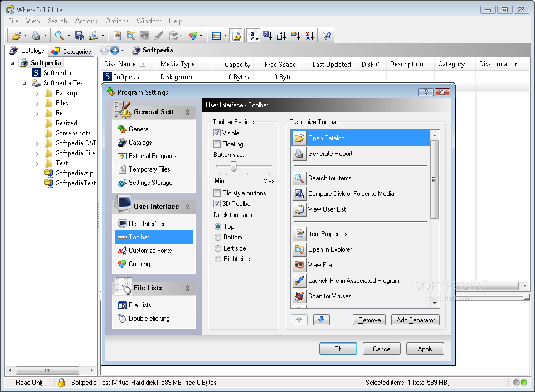Click the printer report toolbar icon
Viewport: 535px width, 392px height.
36,36
